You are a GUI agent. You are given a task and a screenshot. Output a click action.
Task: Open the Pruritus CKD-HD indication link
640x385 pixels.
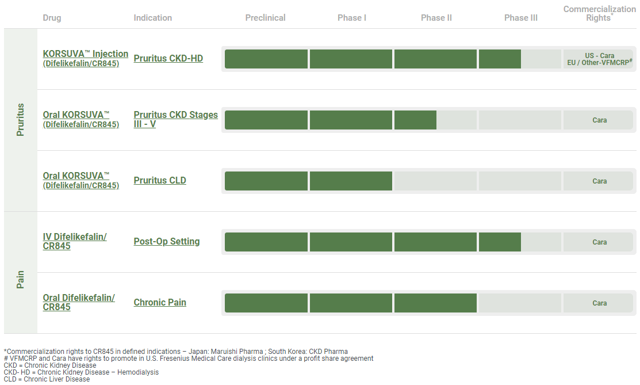pos(168,58)
